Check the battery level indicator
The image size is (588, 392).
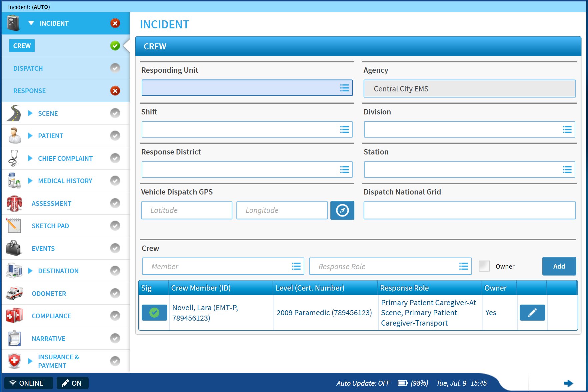[x=404, y=383]
